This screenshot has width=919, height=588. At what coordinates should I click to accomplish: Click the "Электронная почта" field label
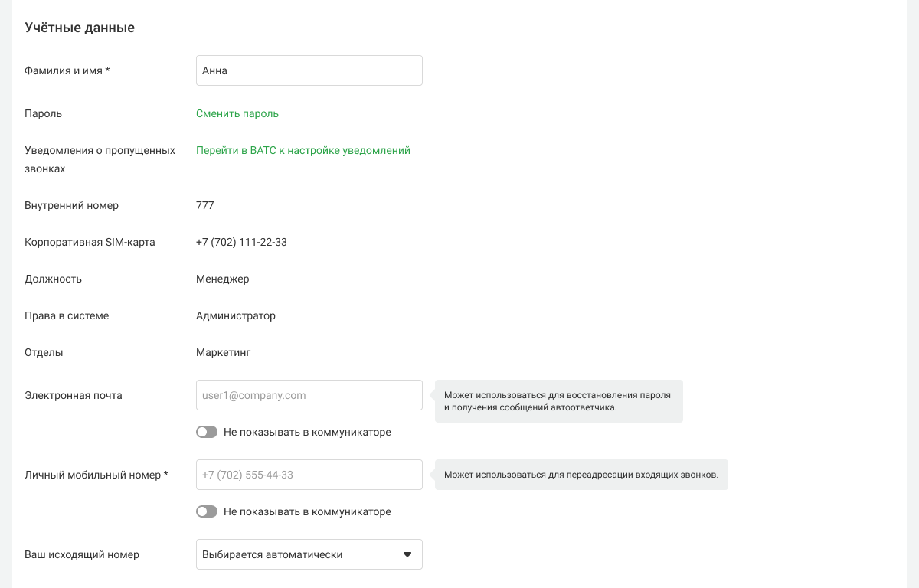tap(74, 395)
